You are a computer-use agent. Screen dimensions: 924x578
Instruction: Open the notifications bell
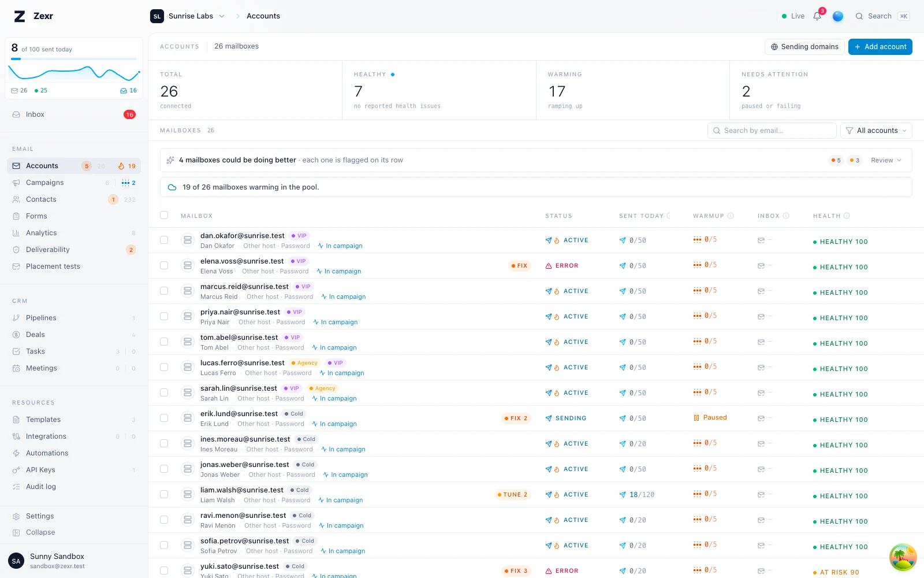817,16
